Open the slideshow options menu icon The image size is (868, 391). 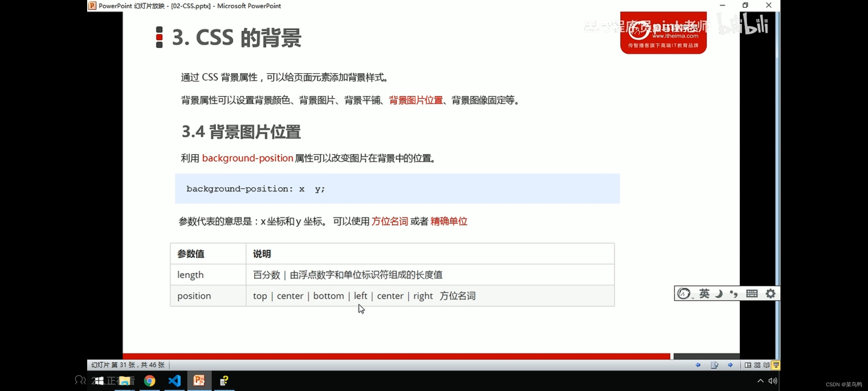[x=714, y=365]
